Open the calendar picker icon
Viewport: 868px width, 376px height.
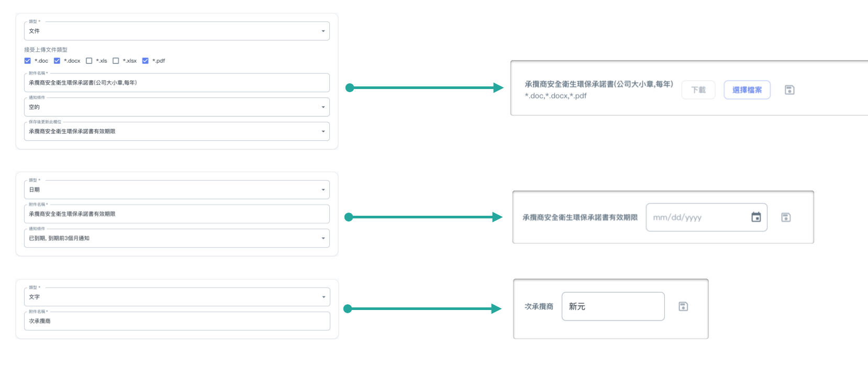click(756, 217)
